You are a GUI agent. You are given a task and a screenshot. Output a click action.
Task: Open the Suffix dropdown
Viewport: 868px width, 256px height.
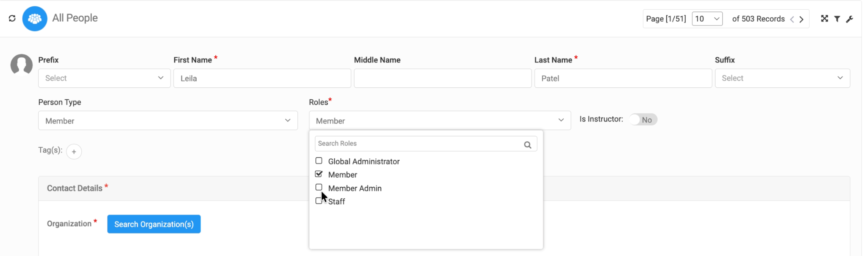(782, 78)
